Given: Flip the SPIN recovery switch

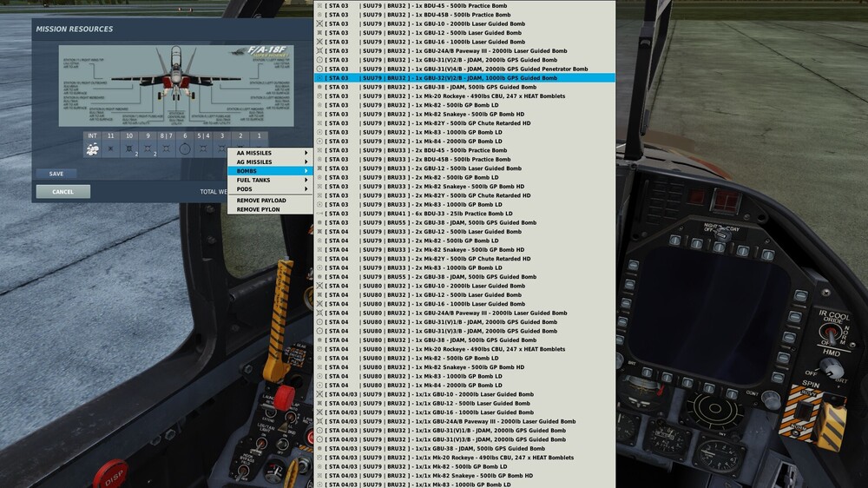Looking at the screenshot, I should (805, 410).
